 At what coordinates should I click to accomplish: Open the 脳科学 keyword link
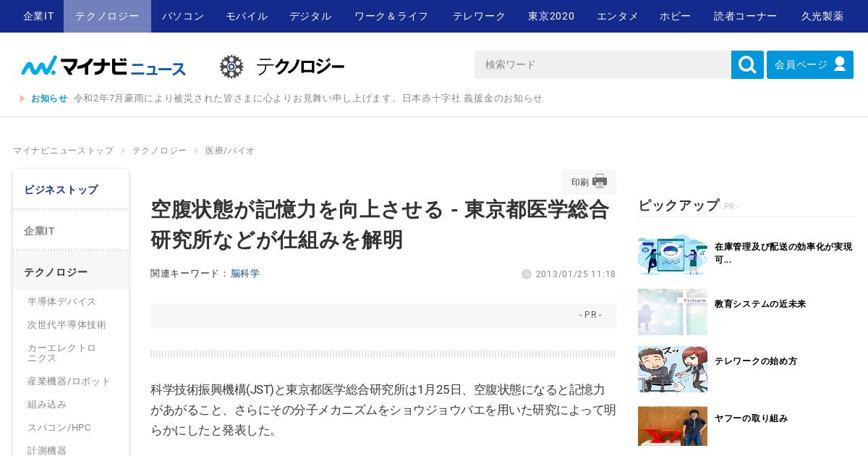tap(245, 274)
